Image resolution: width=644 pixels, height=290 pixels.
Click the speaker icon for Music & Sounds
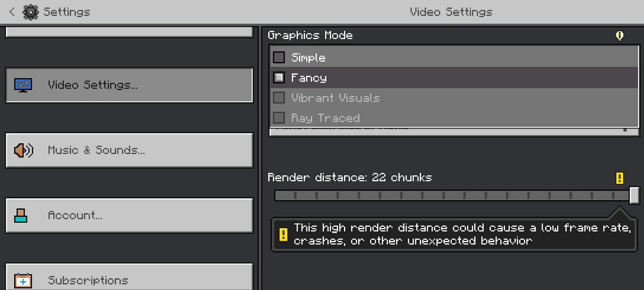23,150
